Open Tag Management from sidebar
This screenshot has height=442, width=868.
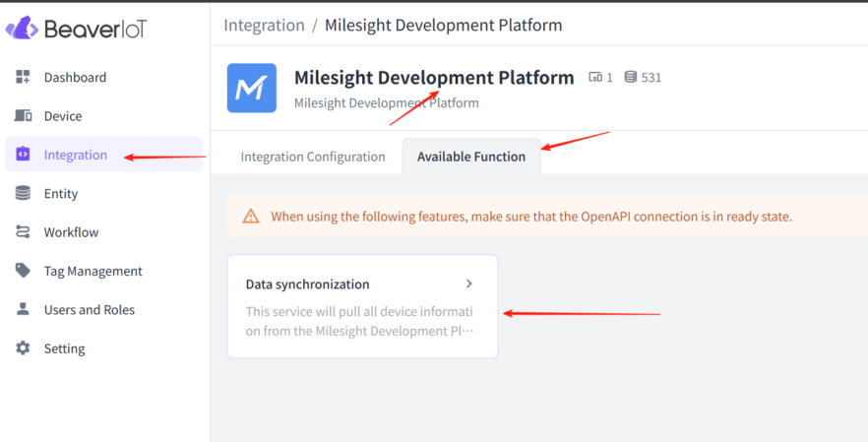pyautogui.click(x=103, y=271)
